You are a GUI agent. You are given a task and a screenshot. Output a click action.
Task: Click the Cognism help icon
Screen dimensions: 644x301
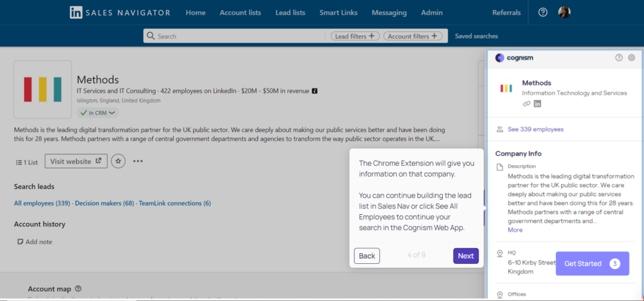619,58
